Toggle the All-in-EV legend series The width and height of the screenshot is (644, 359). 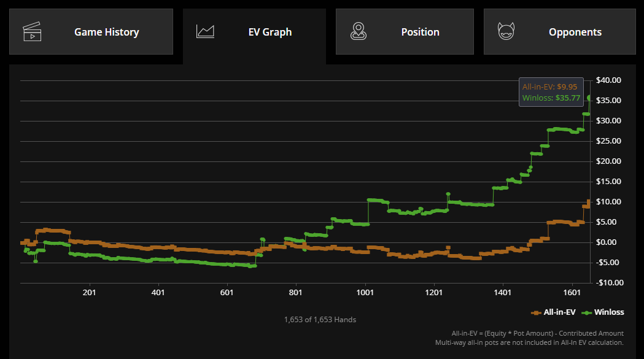tap(553, 312)
